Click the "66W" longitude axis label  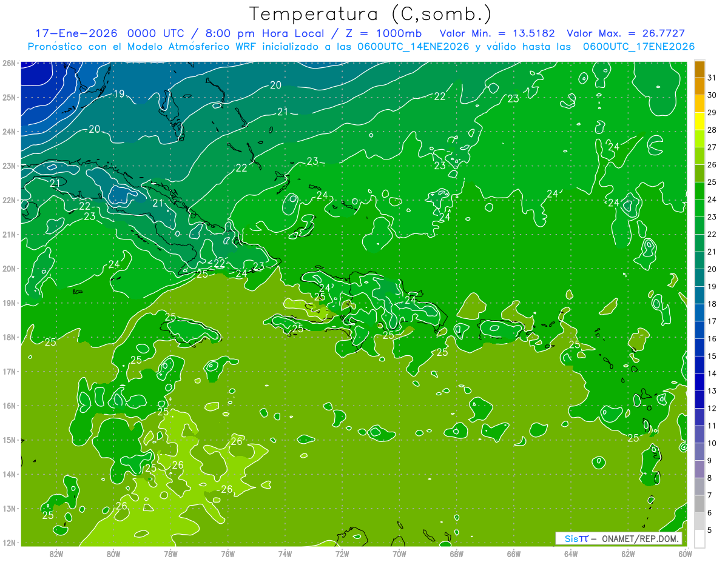(514, 554)
